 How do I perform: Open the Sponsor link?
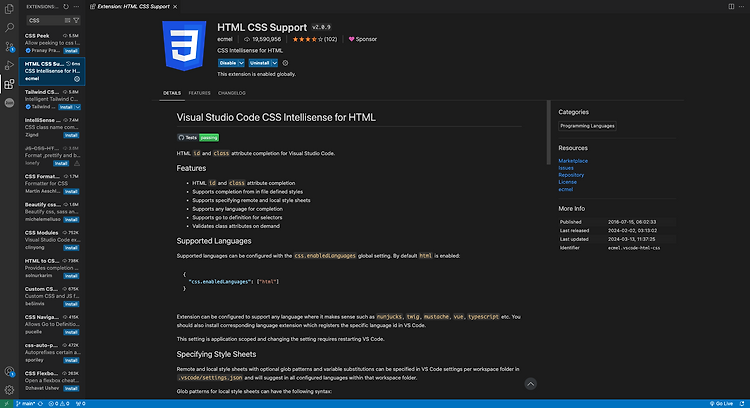[363, 39]
